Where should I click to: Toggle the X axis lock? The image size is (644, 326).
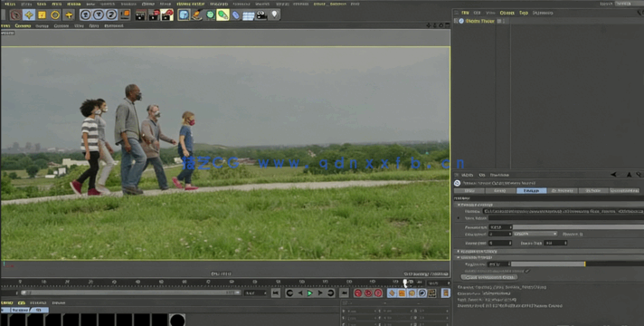pos(85,14)
